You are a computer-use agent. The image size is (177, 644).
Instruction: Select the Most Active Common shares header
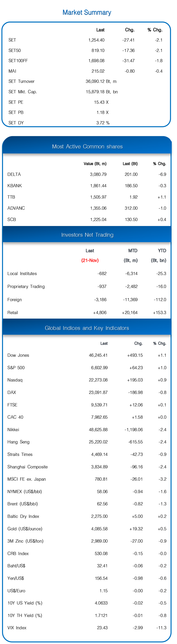(87, 147)
